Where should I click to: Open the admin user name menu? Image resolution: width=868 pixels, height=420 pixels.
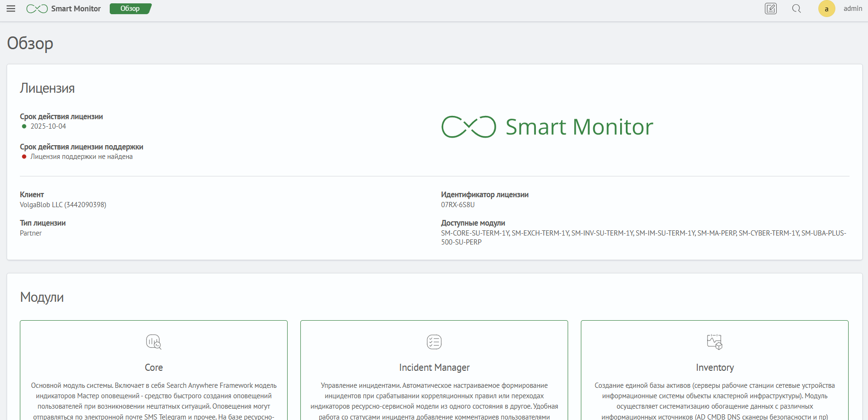tap(853, 9)
